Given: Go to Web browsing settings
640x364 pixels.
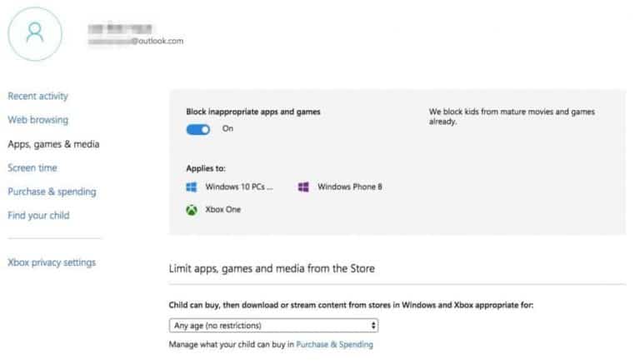Looking at the screenshot, I should [x=37, y=120].
